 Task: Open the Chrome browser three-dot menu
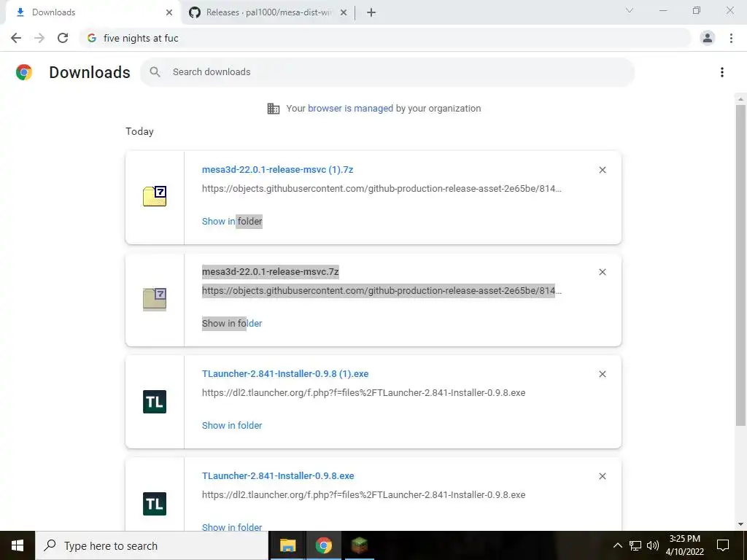coord(731,38)
